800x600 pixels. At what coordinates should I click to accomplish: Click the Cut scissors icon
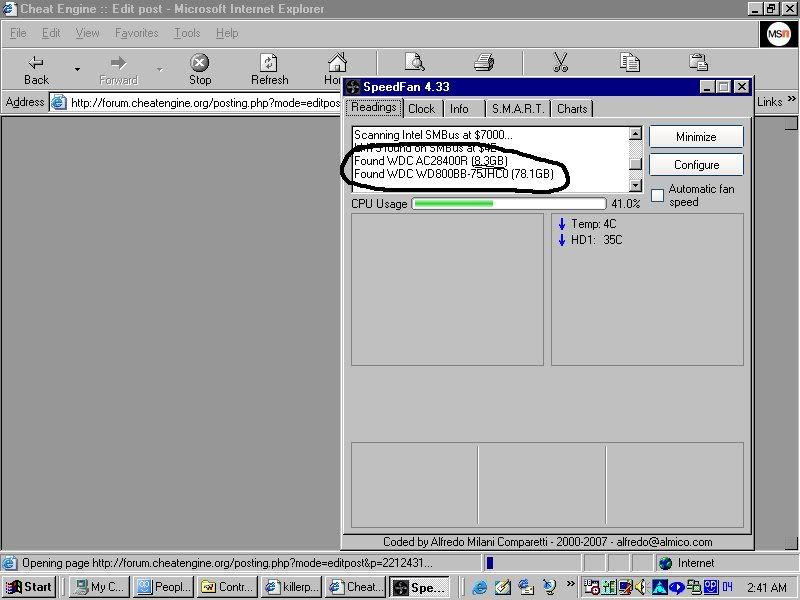click(560, 62)
